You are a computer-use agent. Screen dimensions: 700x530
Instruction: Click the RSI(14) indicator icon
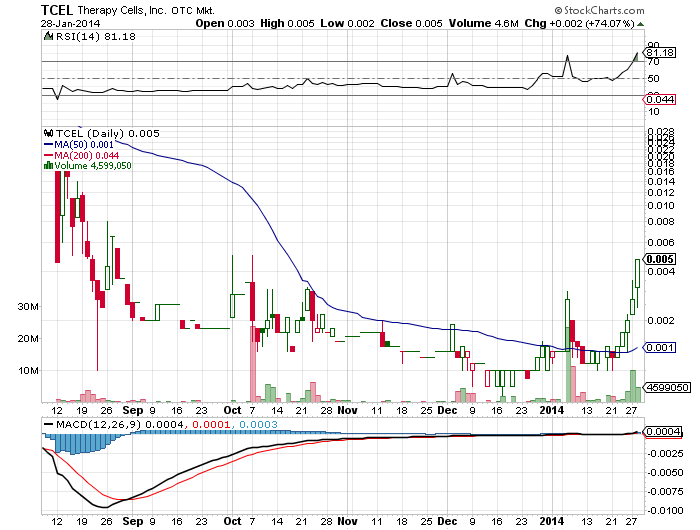click(48, 37)
